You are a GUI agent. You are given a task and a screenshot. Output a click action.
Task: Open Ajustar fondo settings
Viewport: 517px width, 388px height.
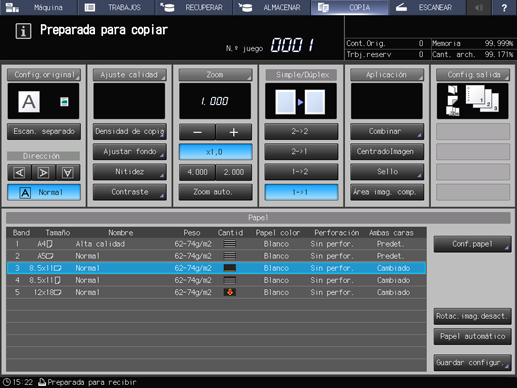(129, 152)
